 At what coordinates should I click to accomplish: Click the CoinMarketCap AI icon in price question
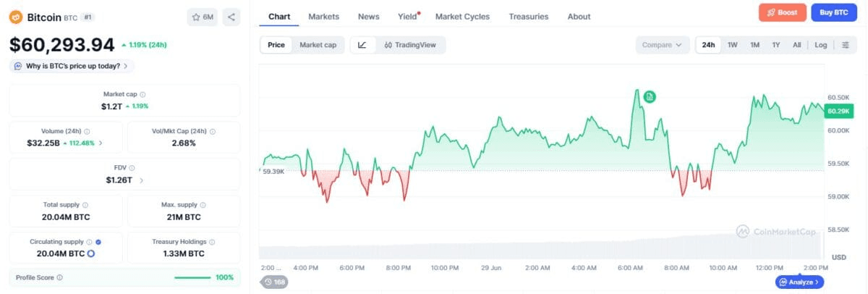pos(17,66)
